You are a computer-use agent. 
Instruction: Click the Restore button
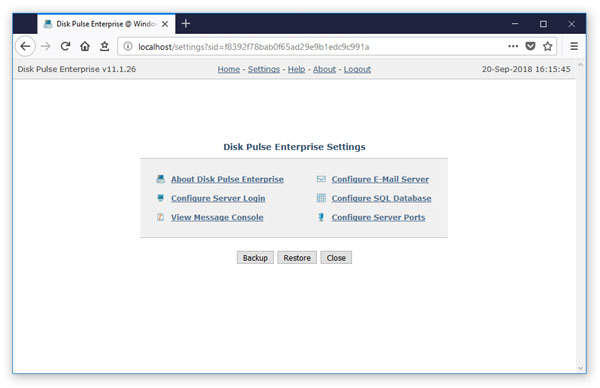[x=297, y=258]
